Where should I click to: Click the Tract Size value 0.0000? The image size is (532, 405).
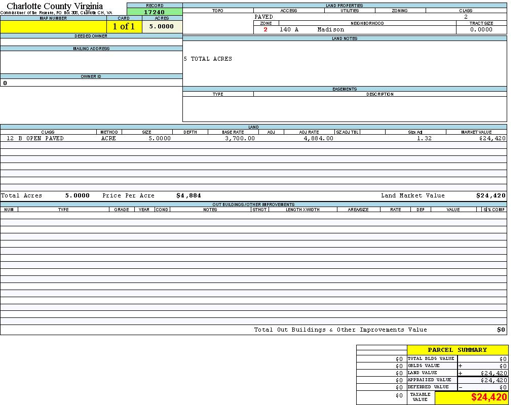pos(481,30)
